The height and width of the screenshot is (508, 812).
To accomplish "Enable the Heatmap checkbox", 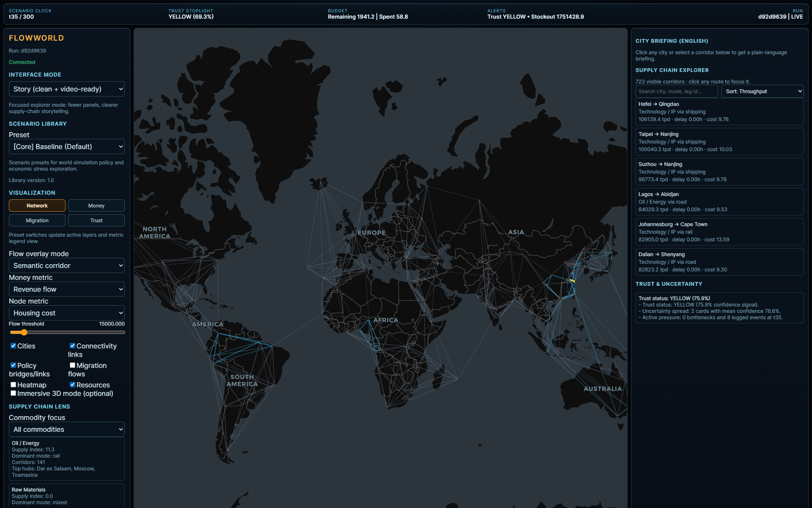I will [x=13, y=385].
